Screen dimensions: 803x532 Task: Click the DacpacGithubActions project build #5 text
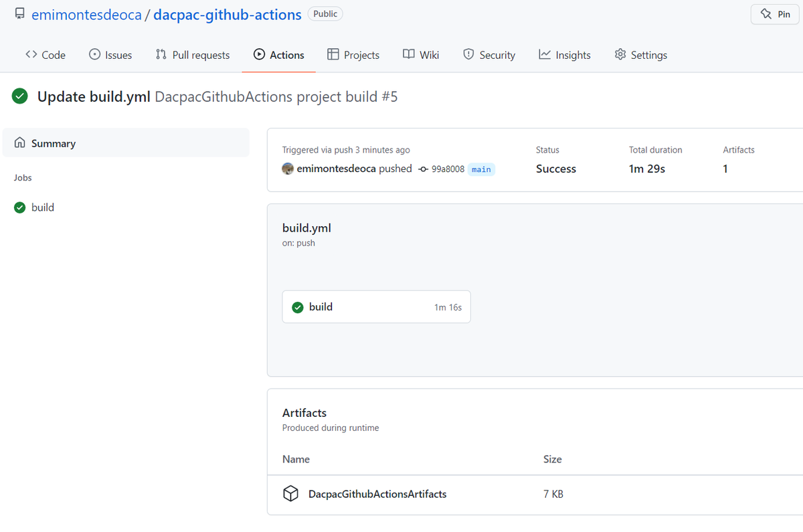[x=276, y=97]
